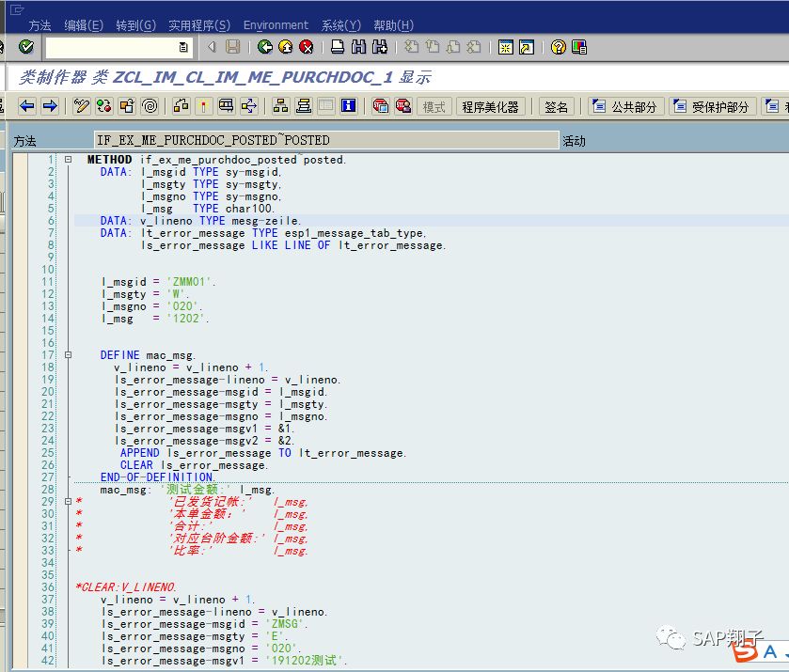Open the command field history dropdown
The image size is (789, 672).
[x=183, y=47]
